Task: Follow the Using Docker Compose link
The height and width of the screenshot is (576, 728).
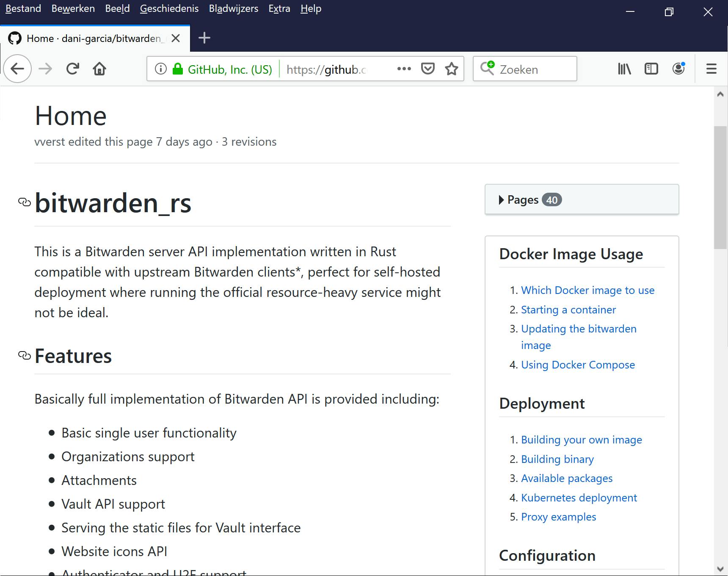Action: [578, 365]
